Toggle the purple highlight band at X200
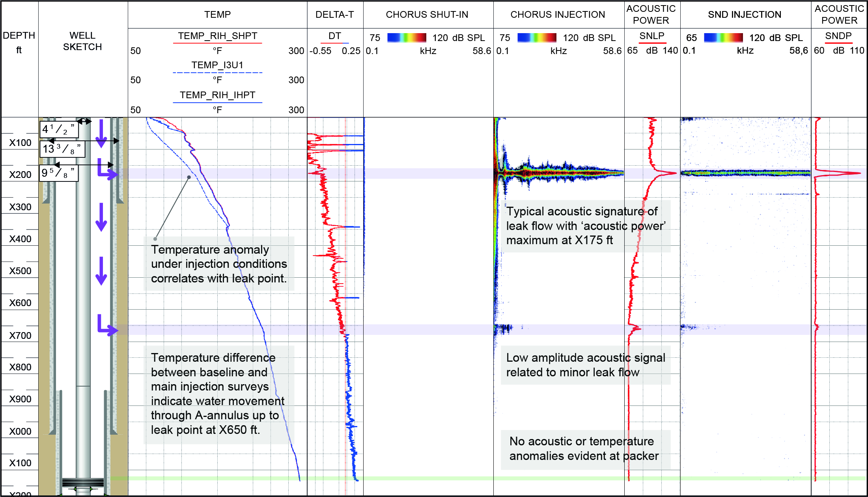Image resolution: width=868 pixels, height=497 pixels. point(434,174)
